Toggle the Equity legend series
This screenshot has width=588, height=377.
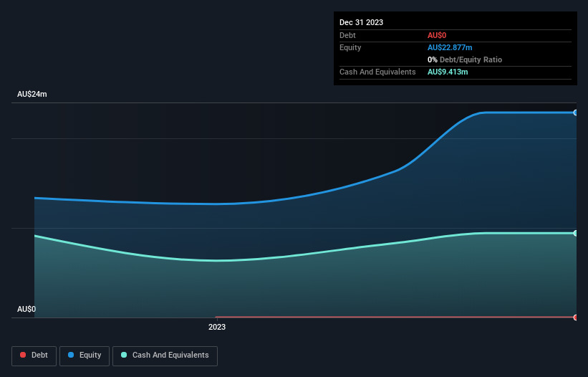[85, 355]
